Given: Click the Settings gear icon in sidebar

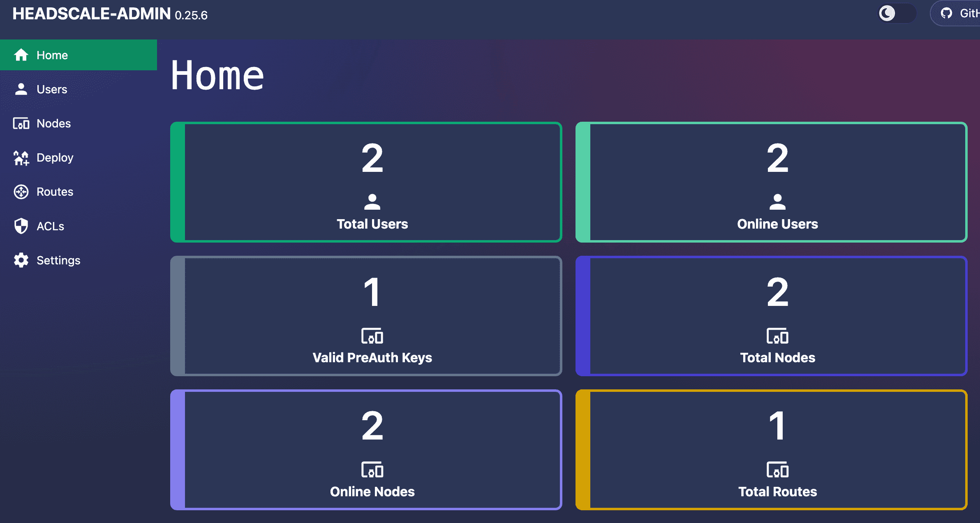Looking at the screenshot, I should click(x=21, y=260).
